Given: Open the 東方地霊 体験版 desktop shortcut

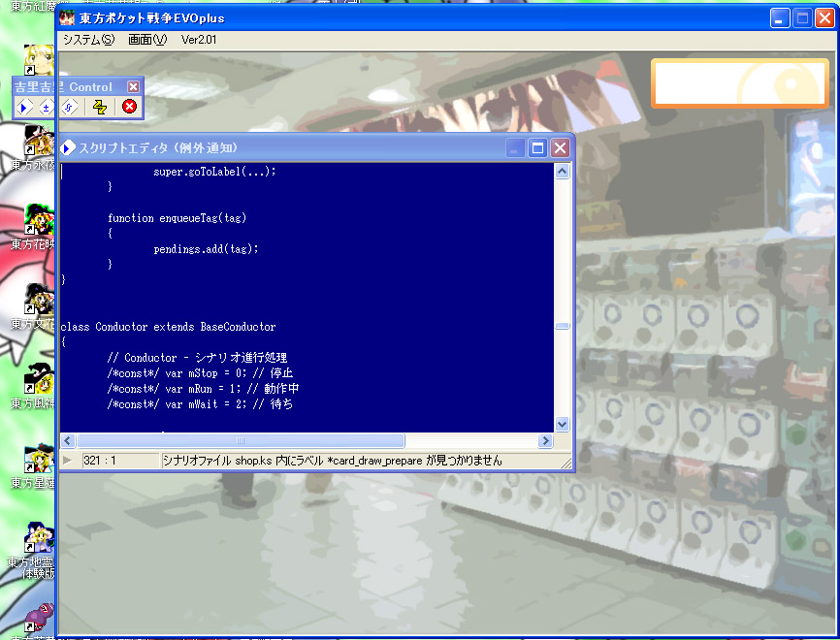Looking at the screenshot, I should (x=39, y=540).
